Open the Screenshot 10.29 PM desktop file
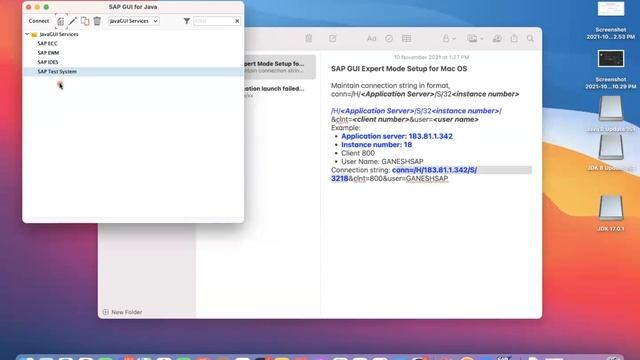 (611, 69)
